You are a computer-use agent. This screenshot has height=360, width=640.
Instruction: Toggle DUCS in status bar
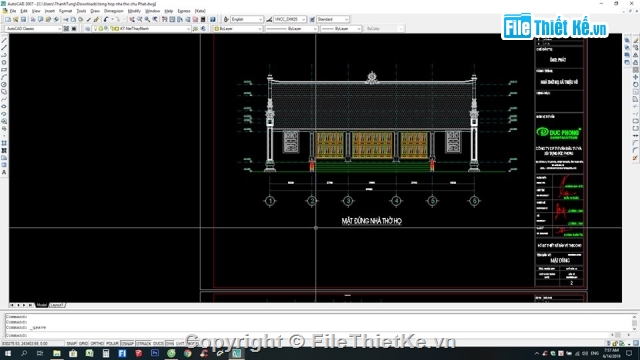point(158,344)
